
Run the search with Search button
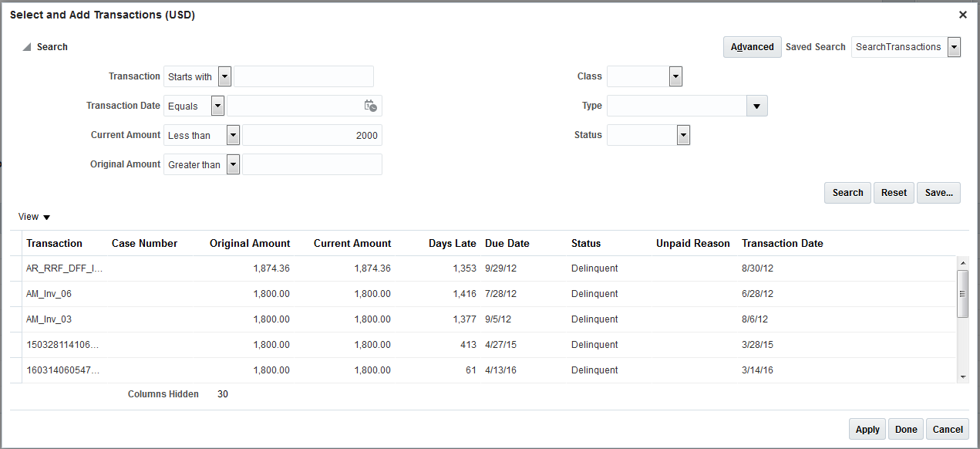(x=847, y=193)
